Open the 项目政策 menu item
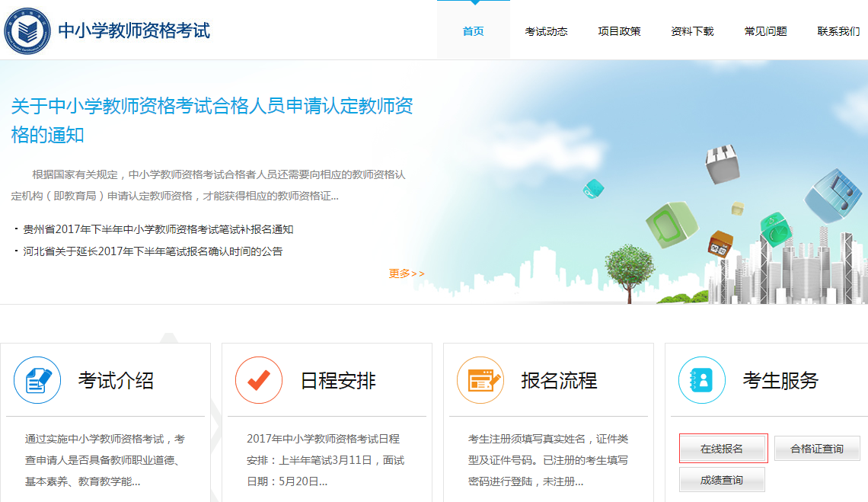 click(619, 31)
